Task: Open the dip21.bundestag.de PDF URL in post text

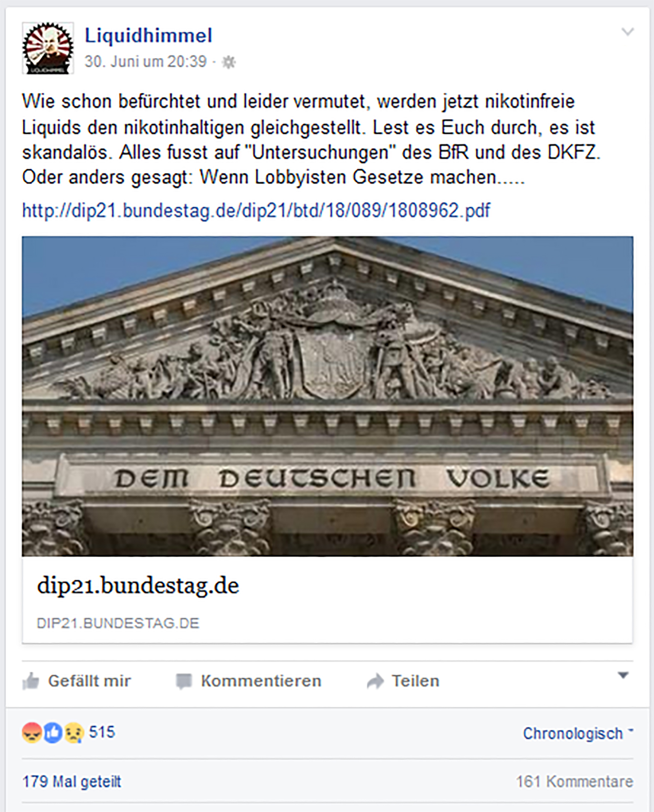Action: (x=256, y=210)
